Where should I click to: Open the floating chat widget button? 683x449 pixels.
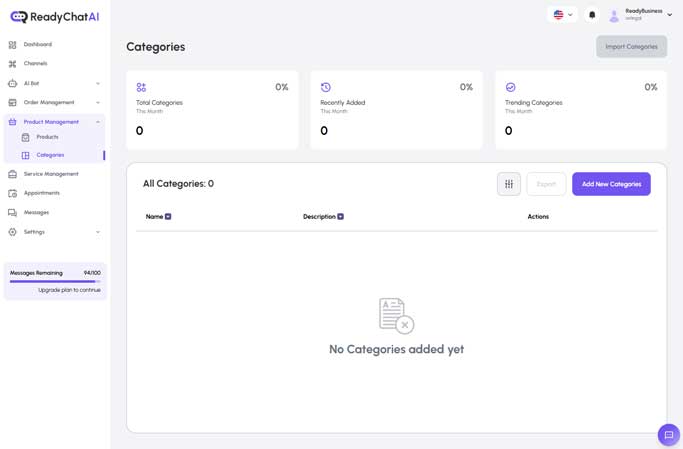coord(669,435)
